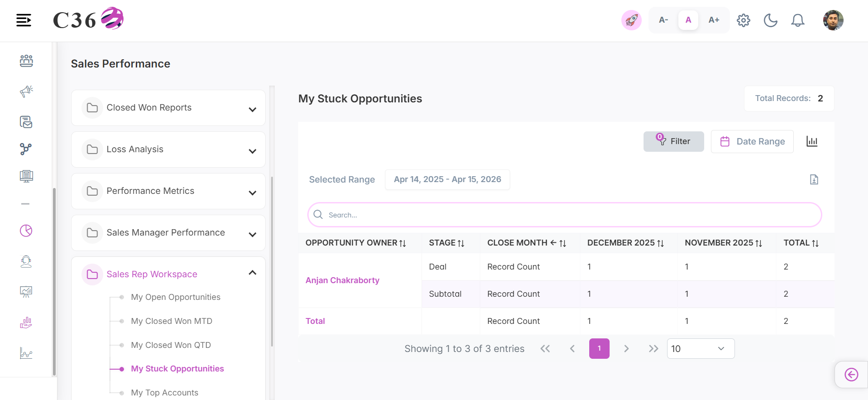Expand Closed Won Reports folder
The image size is (868, 400).
[x=168, y=108]
